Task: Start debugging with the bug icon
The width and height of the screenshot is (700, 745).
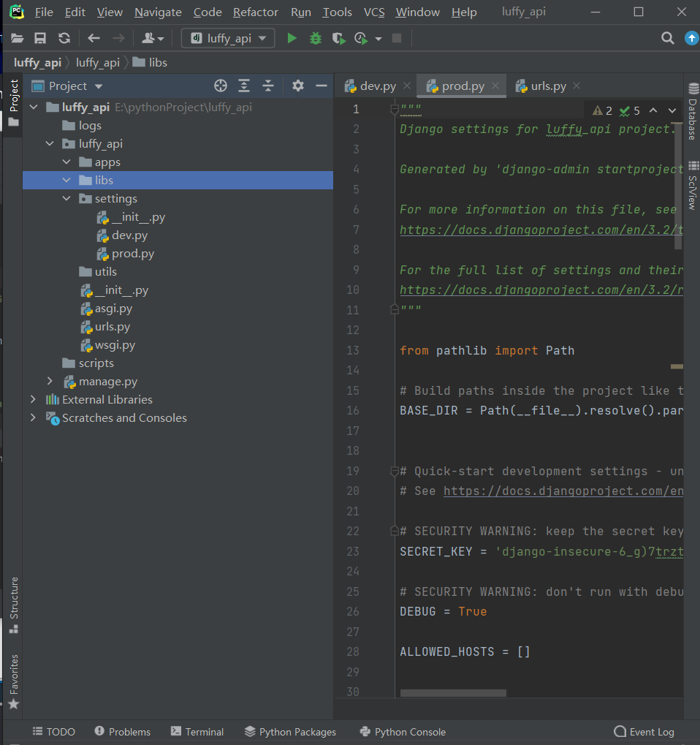Action: (315, 38)
